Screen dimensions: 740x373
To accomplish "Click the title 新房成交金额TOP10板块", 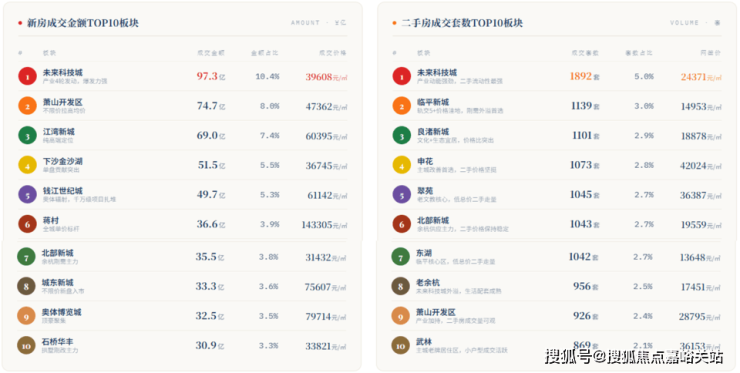I will pyautogui.click(x=83, y=23).
